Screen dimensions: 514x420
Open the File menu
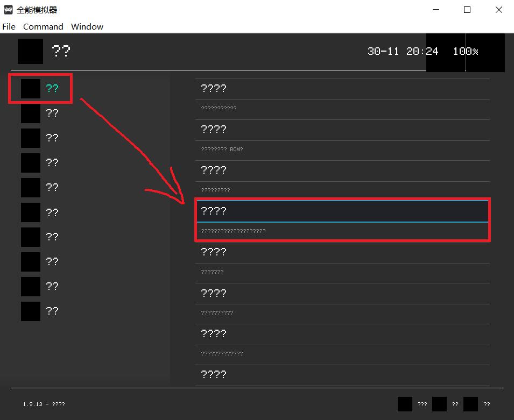coord(9,26)
